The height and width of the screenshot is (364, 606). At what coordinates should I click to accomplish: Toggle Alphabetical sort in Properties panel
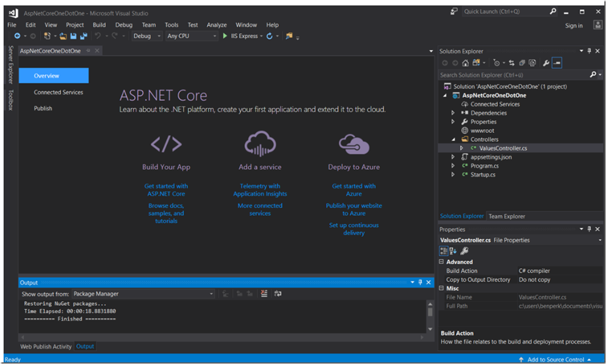click(x=453, y=251)
